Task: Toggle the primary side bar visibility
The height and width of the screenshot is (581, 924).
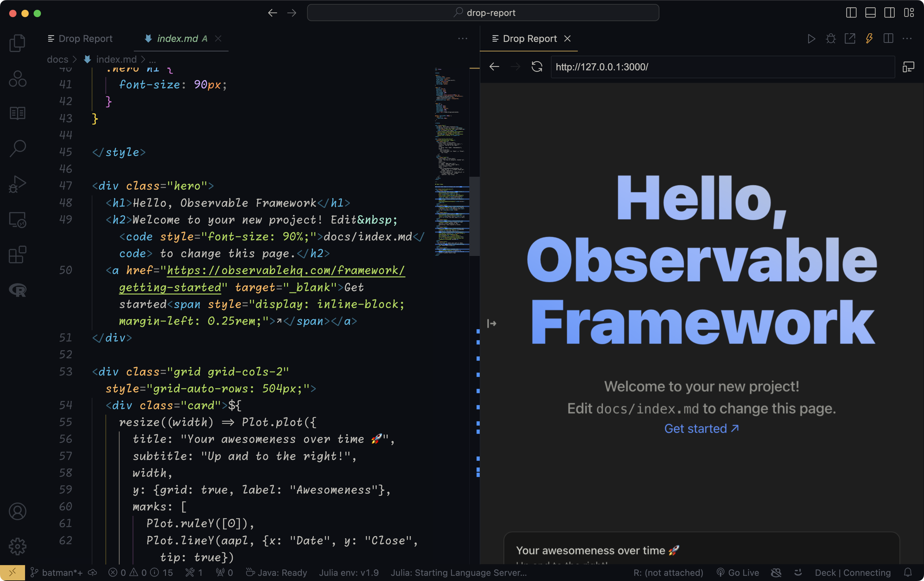Action: pos(851,13)
